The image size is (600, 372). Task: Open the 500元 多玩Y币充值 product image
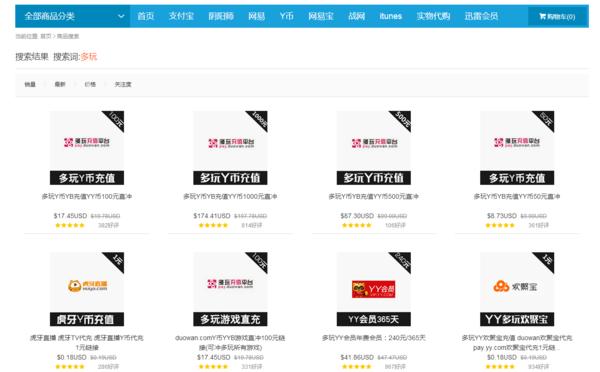pos(374,148)
